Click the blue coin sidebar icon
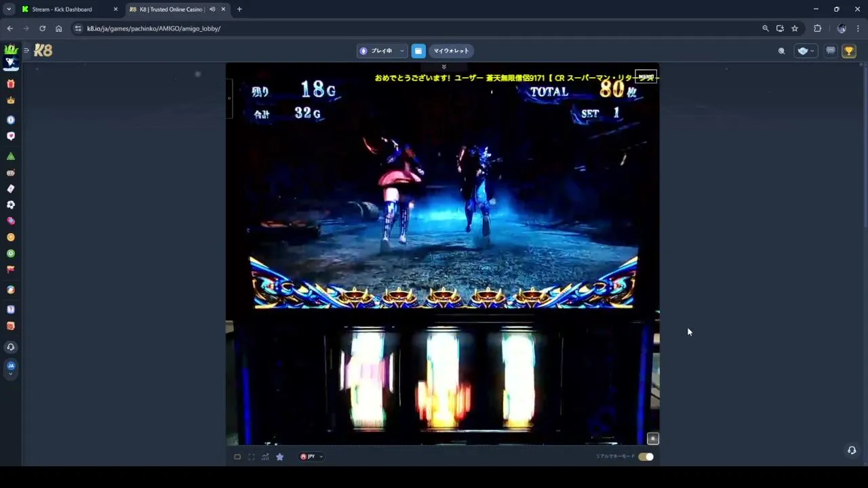This screenshot has width=868, height=488. tap(10, 120)
